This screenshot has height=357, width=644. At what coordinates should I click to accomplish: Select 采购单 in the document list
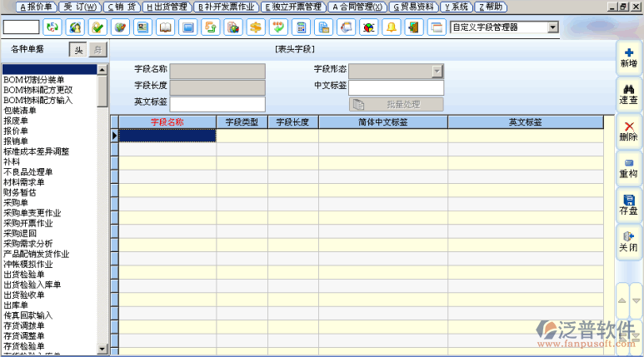17,202
